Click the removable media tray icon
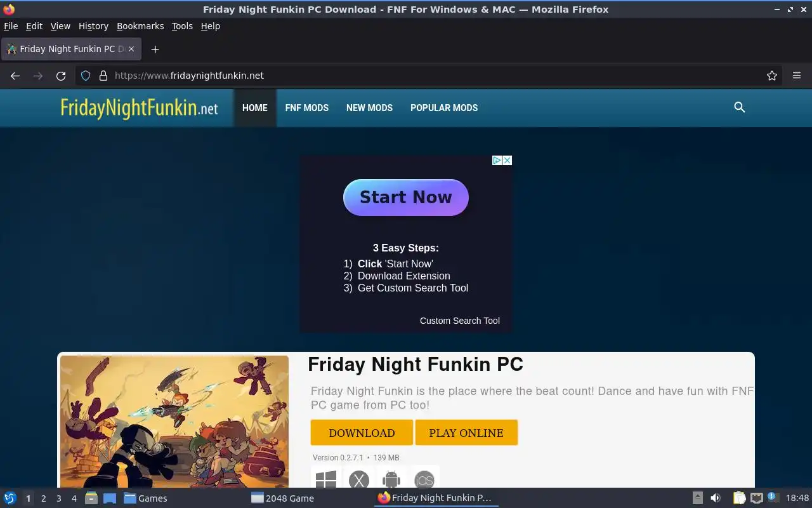Screen dimensions: 812x508 (697, 498)
